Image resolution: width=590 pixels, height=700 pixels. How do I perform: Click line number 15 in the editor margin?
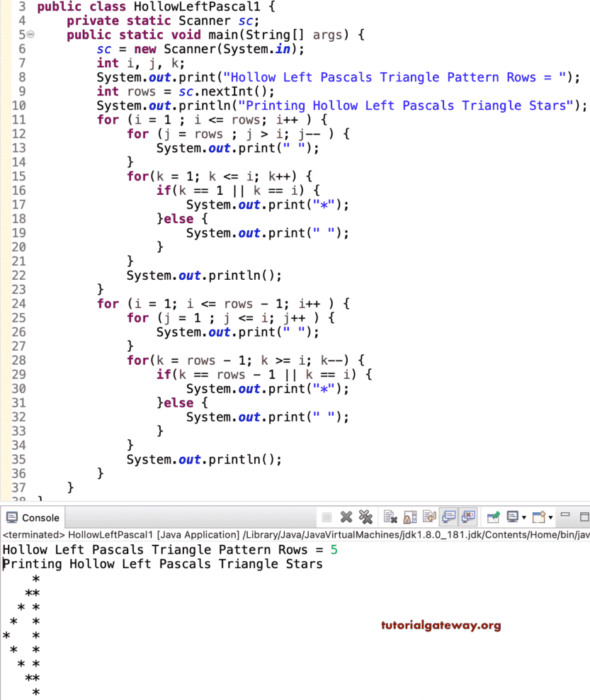(x=19, y=176)
